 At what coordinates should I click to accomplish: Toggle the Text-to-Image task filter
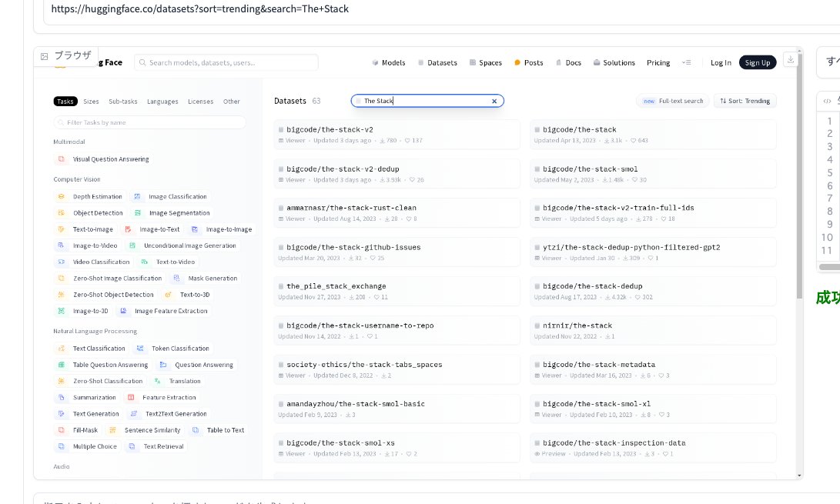click(85, 229)
